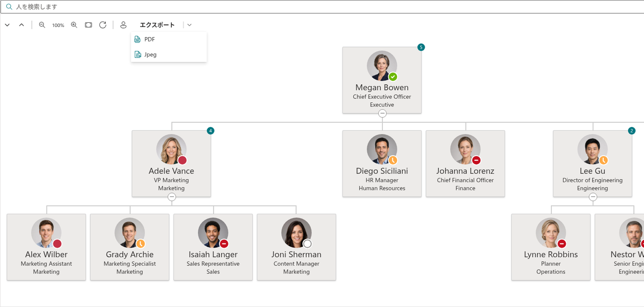Screen dimensions: 644x307
Task: Select the Johanna Lorenz name
Action: (x=465, y=171)
